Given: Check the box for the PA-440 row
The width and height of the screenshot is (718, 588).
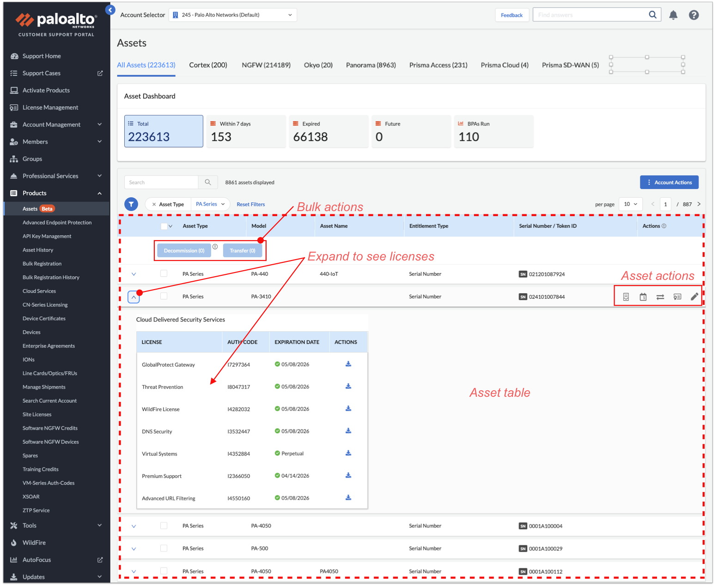Looking at the screenshot, I should click(x=164, y=274).
